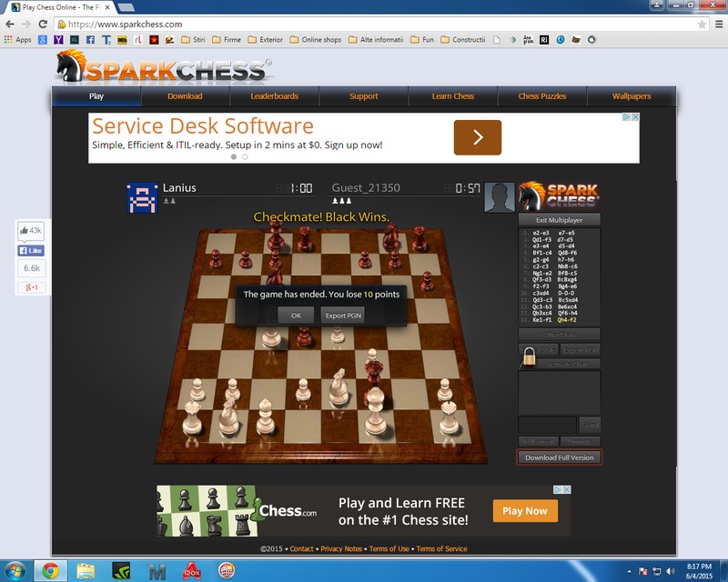Image resolution: width=728 pixels, height=582 pixels.
Task: Click move Ke1-f1 in the move list
Action: (541, 320)
